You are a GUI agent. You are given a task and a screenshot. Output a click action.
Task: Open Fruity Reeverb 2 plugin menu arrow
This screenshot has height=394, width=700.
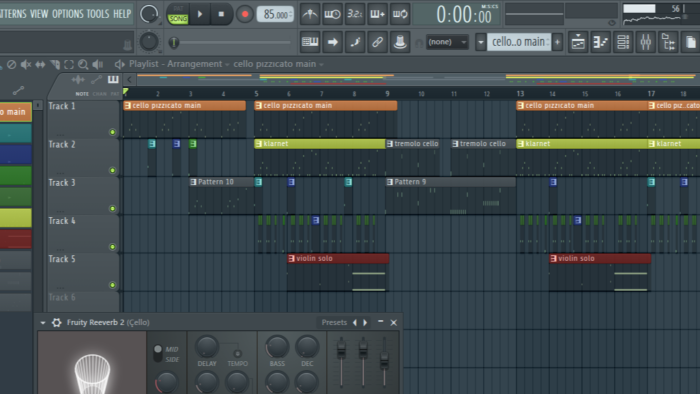point(43,323)
